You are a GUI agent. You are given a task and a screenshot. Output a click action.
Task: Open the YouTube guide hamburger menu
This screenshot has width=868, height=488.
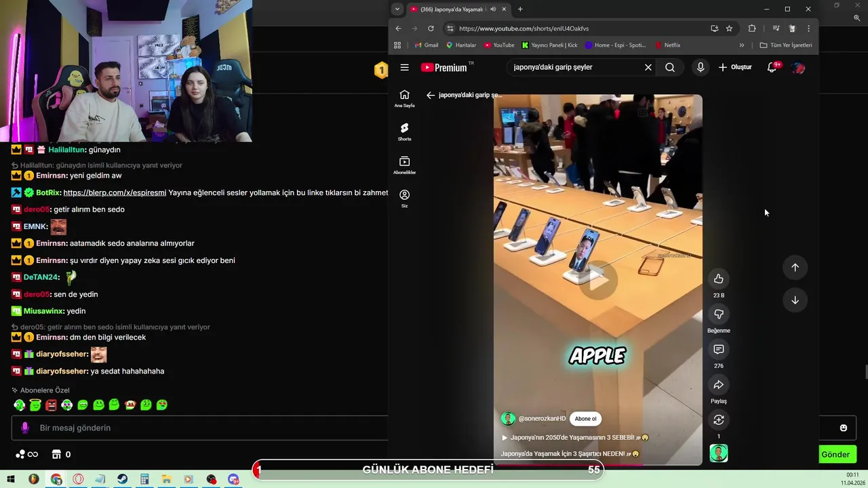404,67
